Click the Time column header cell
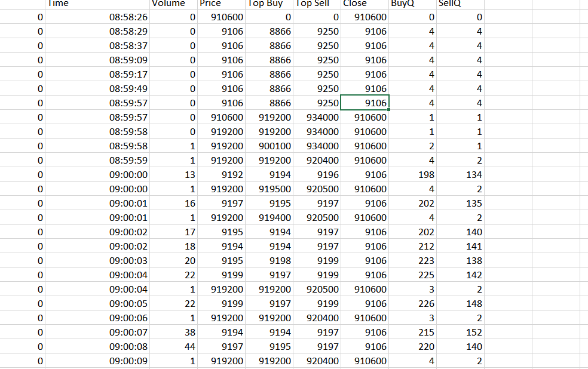 coord(97,4)
